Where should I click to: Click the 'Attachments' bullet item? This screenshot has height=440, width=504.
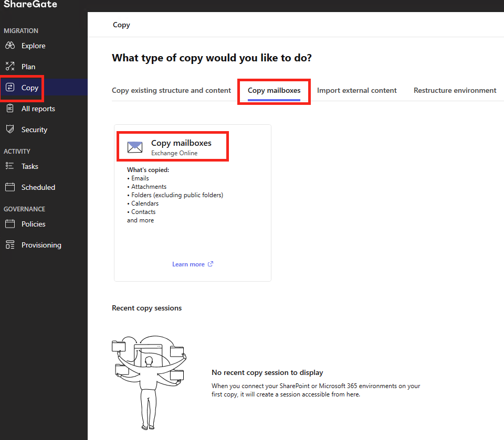coord(149,186)
